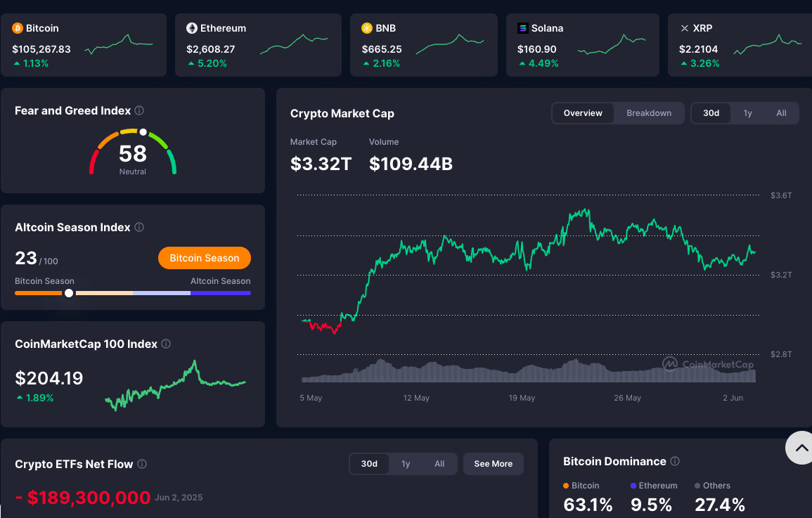Open the Altcoin Season Index info icon
The height and width of the screenshot is (518, 812).
(x=139, y=227)
